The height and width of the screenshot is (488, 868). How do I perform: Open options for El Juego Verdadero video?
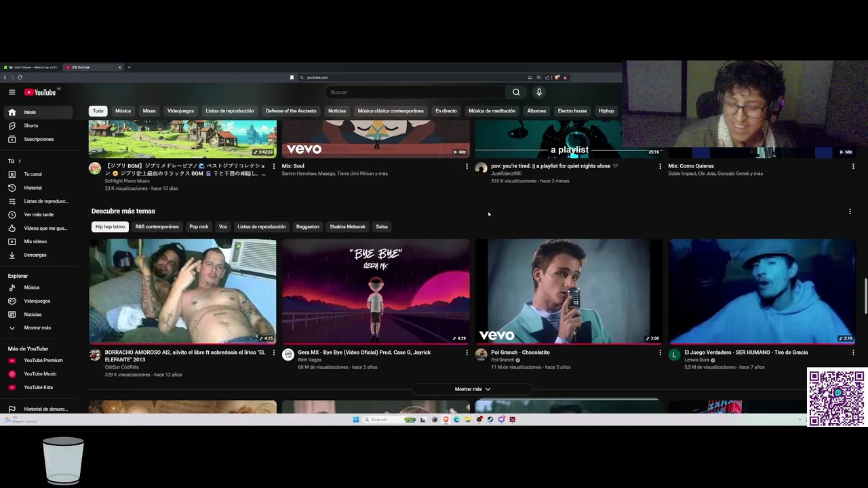point(853,352)
